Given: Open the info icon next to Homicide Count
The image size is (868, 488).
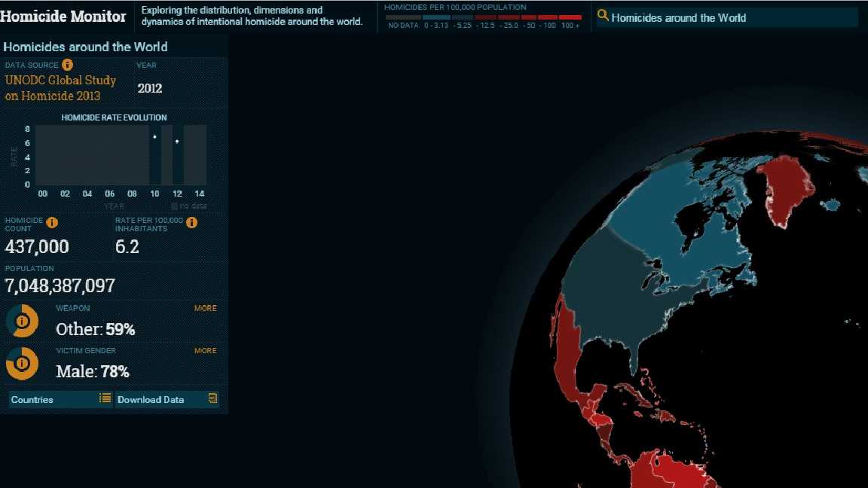Looking at the screenshot, I should point(52,222).
